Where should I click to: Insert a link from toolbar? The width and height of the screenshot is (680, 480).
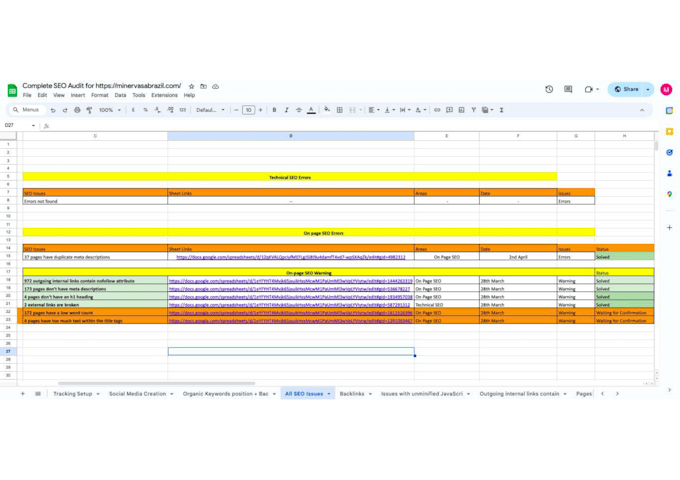[x=437, y=110]
